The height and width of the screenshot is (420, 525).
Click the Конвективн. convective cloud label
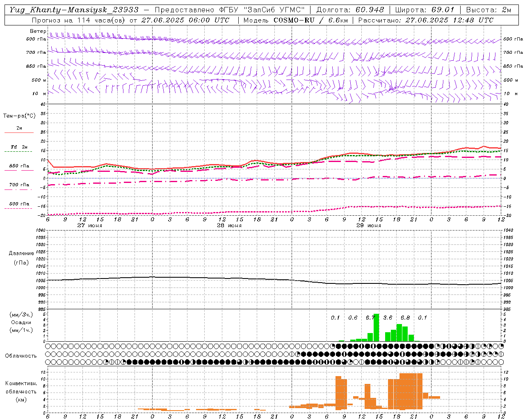[x=21, y=383]
